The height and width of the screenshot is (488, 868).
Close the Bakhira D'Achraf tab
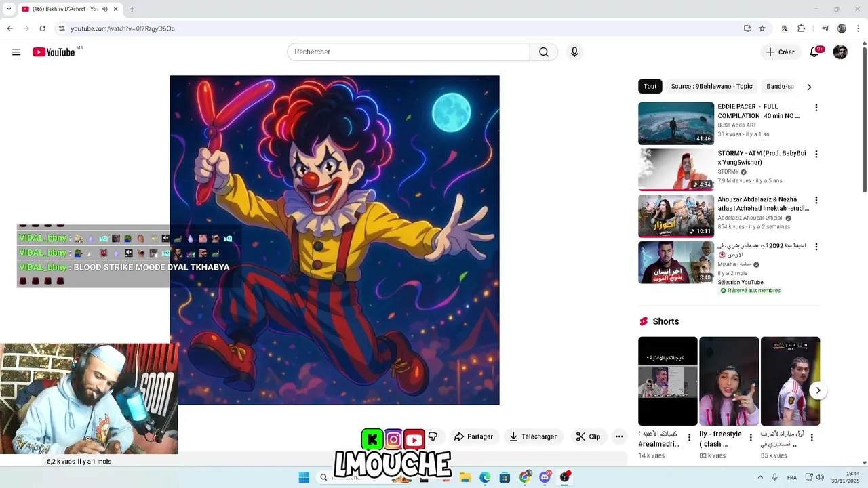(116, 9)
